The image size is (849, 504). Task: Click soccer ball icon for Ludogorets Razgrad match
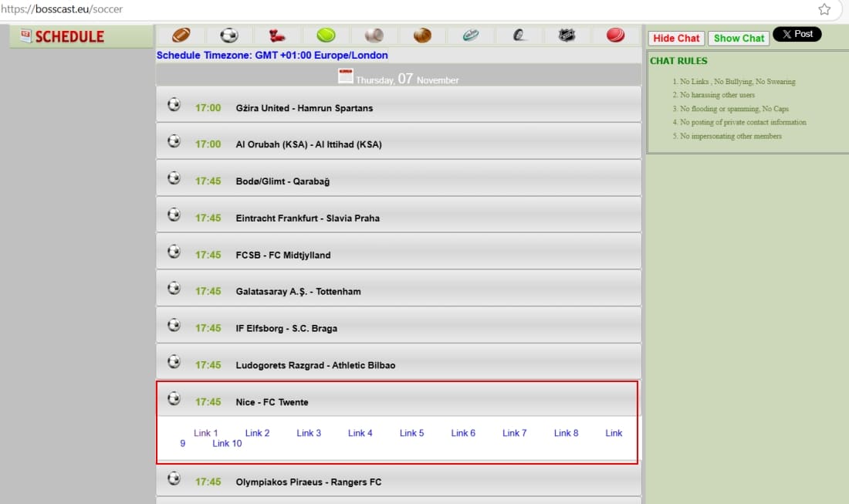(x=174, y=362)
